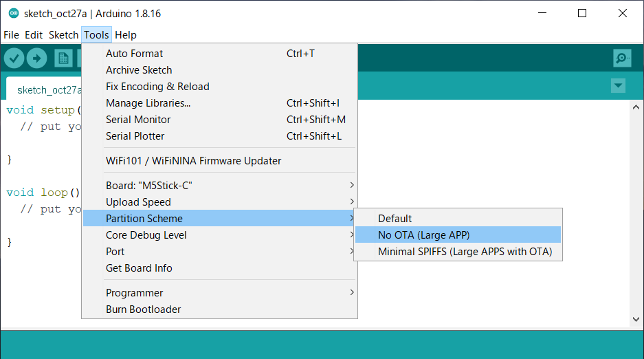Open WiFi101 / WiFiNINA Firmware Updater
This screenshot has height=359, width=644.
click(x=220, y=161)
